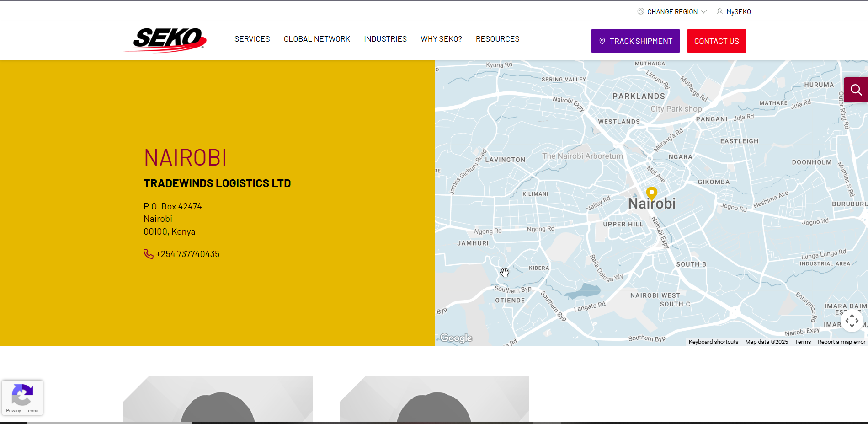Open the Global Network menu
This screenshot has width=868, height=424.
[317, 39]
